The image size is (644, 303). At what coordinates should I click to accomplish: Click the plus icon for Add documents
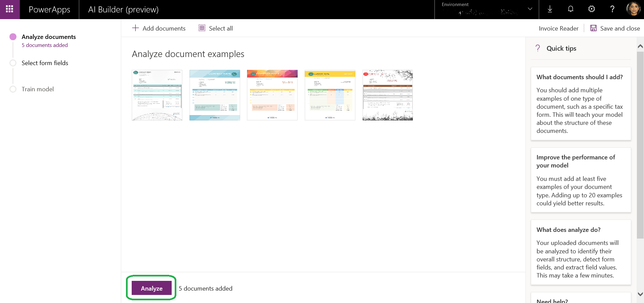coord(135,28)
